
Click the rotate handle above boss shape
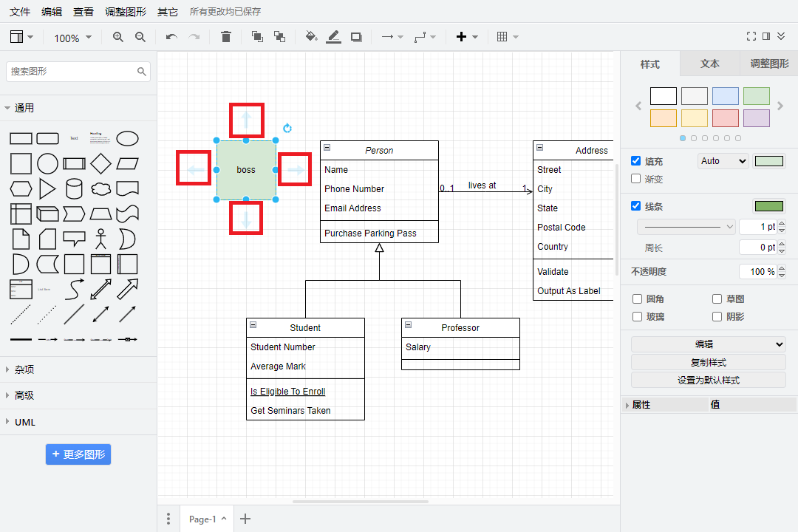click(x=287, y=129)
